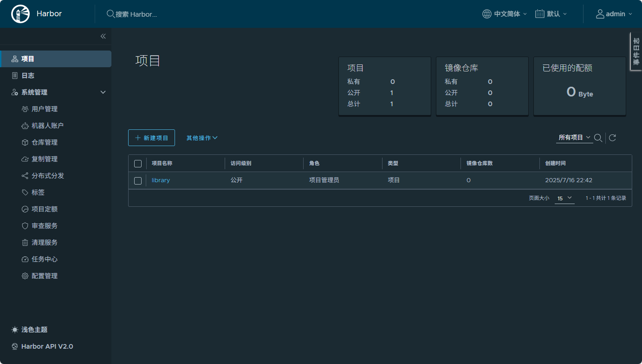Viewport: 642px width, 364px height.
Task: Open the 所有项目 filter dropdown
Action: pyautogui.click(x=574, y=138)
